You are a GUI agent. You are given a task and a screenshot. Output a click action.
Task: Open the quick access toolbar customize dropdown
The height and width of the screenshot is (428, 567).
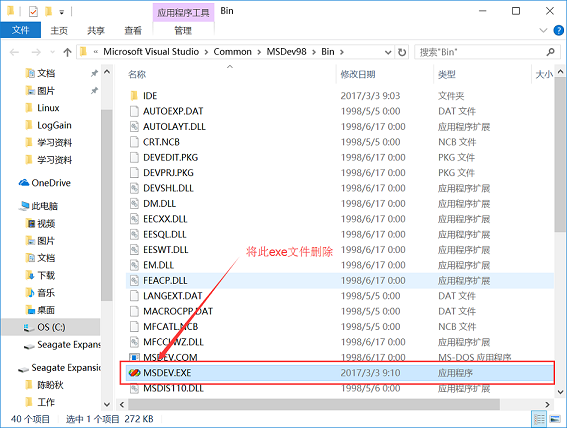point(61,12)
